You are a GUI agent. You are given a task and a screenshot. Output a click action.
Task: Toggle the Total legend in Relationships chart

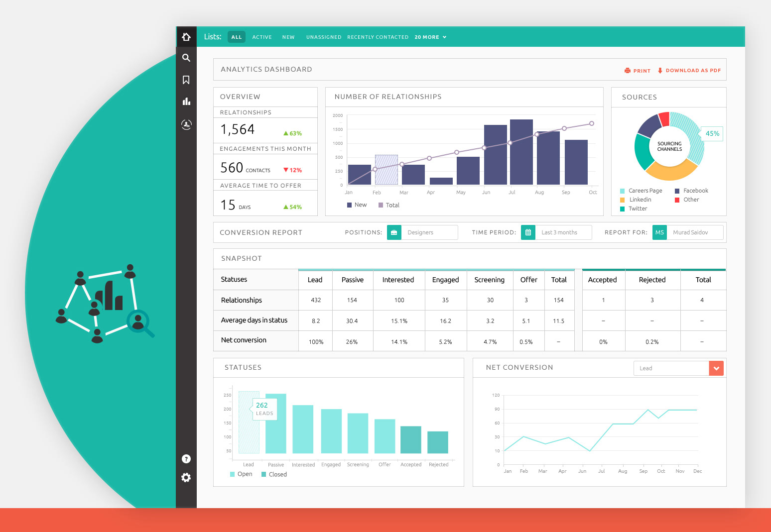point(389,205)
